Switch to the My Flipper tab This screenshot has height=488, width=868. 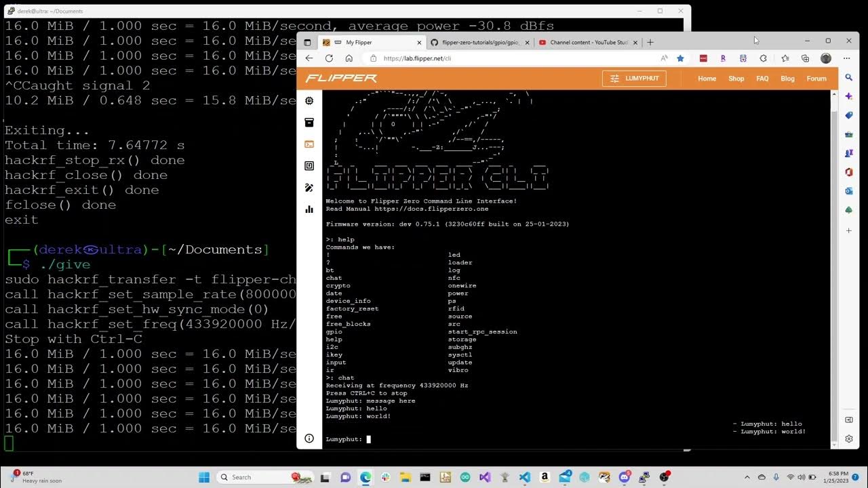point(372,42)
